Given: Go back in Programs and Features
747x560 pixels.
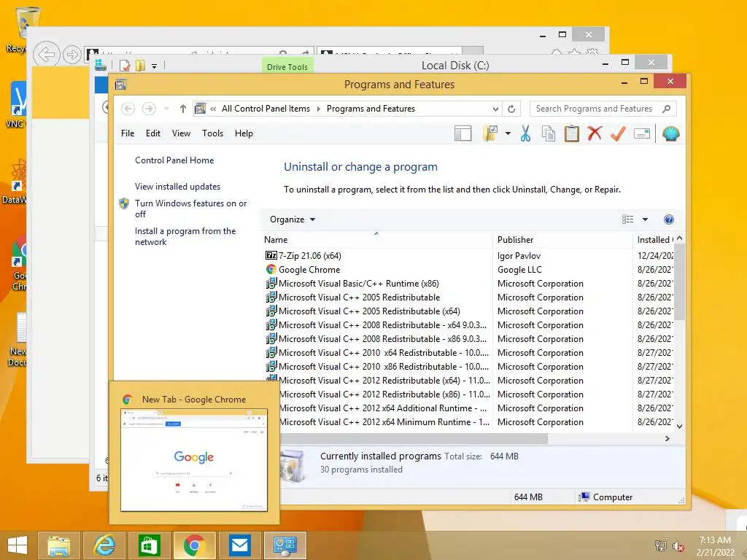Looking at the screenshot, I should [x=128, y=109].
